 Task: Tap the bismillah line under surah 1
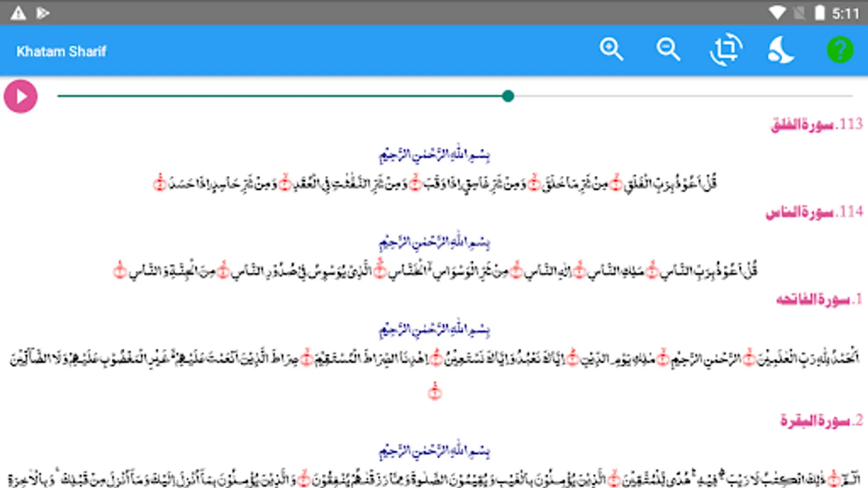[x=434, y=329]
